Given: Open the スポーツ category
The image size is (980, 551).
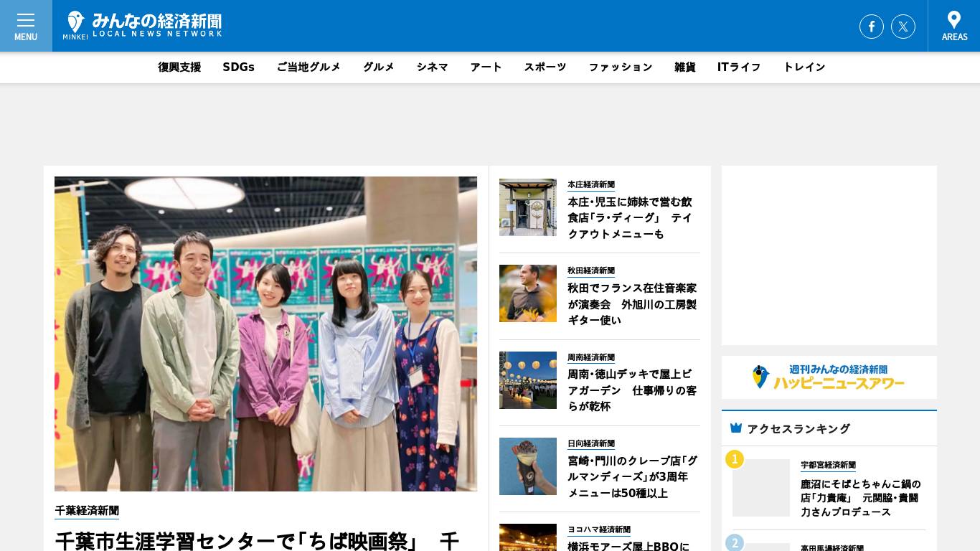Looking at the screenshot, I should click(545, 67).
